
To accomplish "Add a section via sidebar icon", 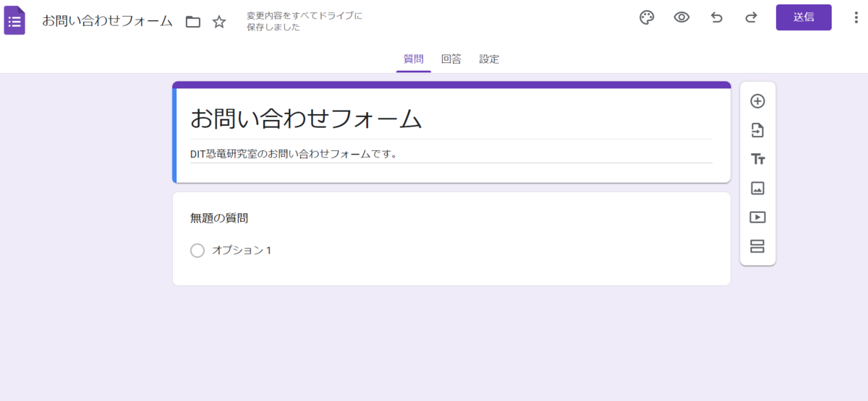I will [757, 246].
